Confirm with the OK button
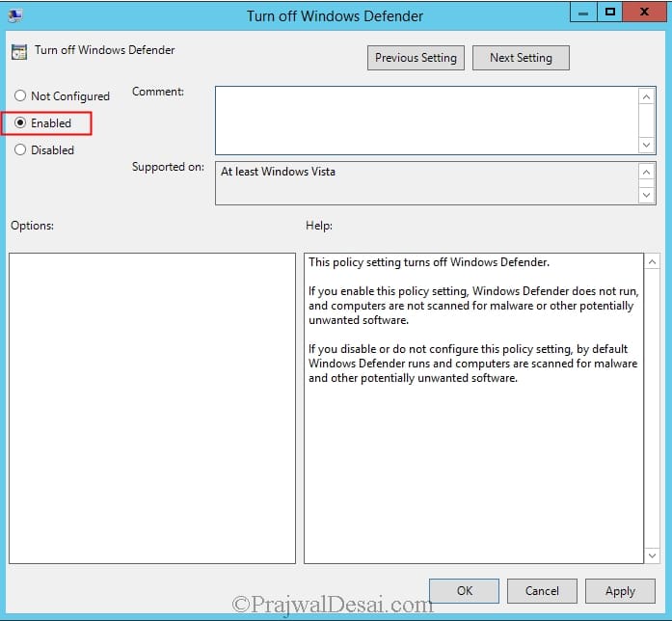 pos(464,591)
